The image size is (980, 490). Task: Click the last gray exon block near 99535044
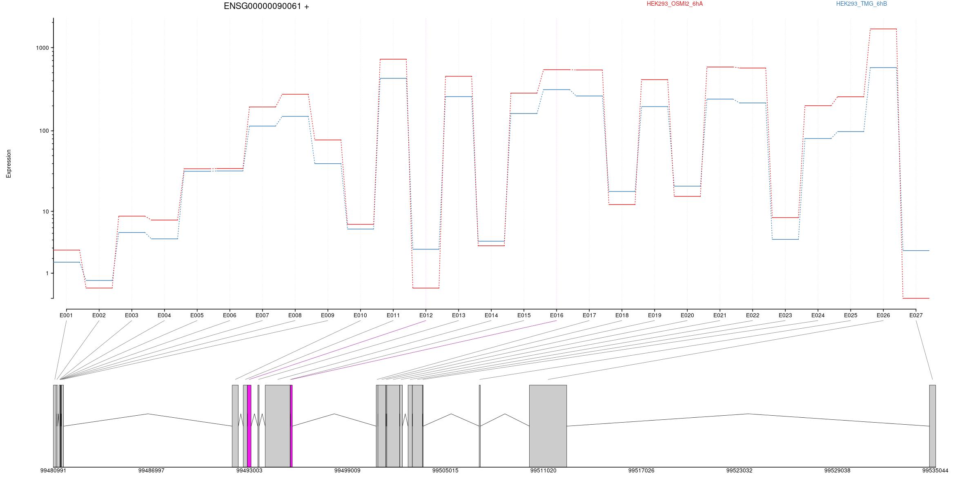(x=933, y=426)
